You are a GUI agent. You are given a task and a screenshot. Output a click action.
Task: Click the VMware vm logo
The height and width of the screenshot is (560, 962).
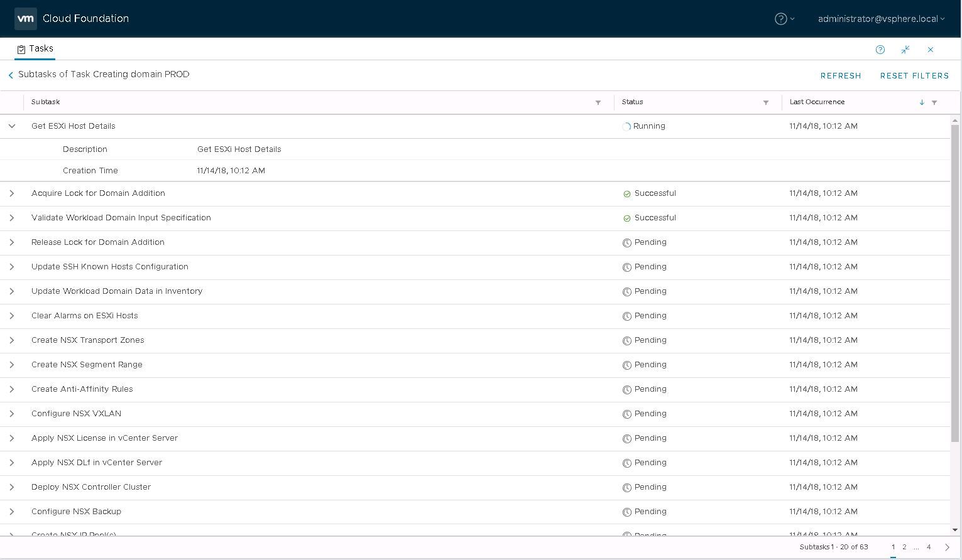pyautogui.click(x=25, y=18)
